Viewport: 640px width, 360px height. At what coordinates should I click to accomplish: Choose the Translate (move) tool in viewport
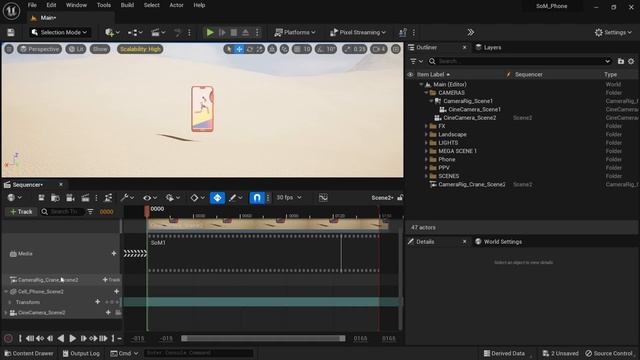pos(239,49)
